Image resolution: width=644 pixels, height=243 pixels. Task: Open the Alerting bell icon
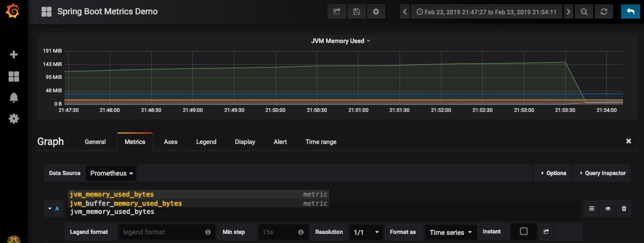coord(14,98)
